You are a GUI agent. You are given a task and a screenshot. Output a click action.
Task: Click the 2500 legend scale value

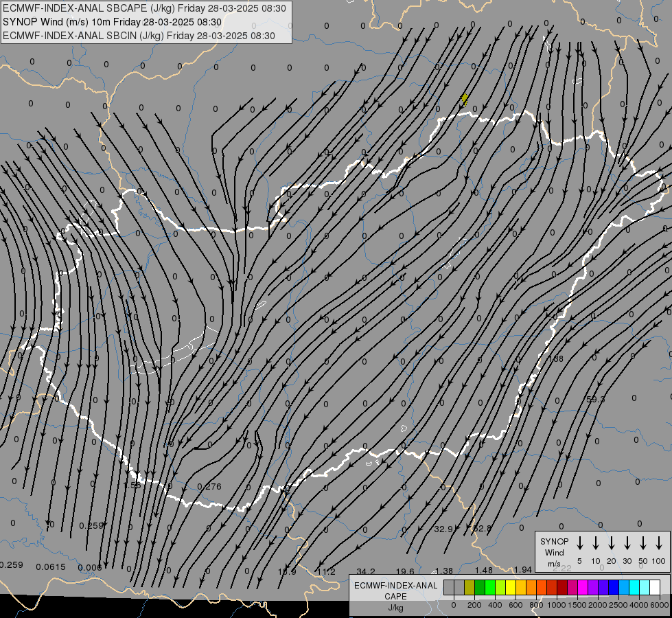[618, 605]
